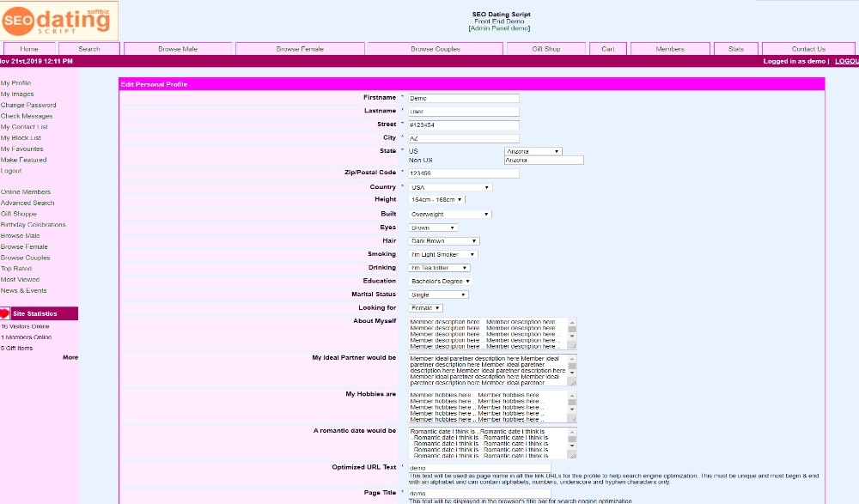
Task: Open the Stats tab
Action: click(x=736, y=49)
